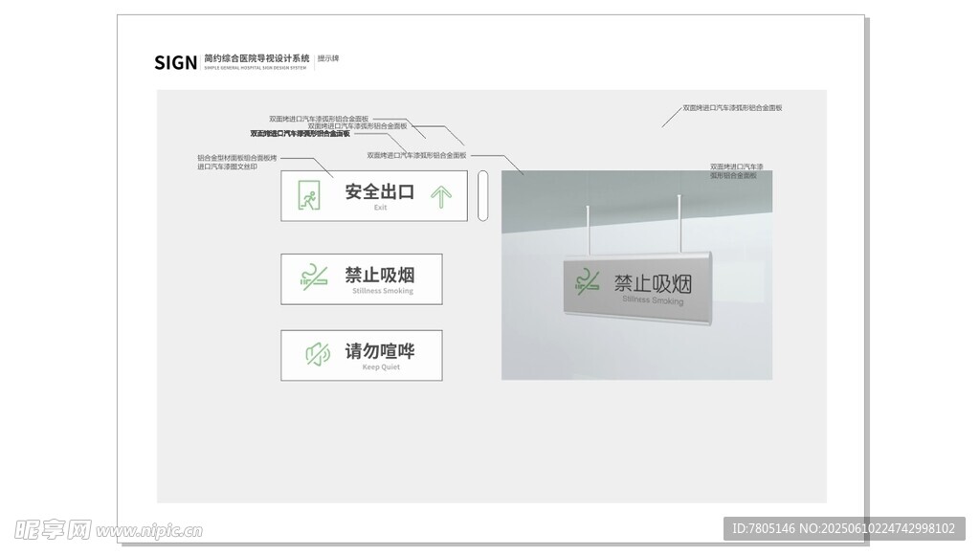Click the keep-quiet icon on the sign

click(318, 354)
